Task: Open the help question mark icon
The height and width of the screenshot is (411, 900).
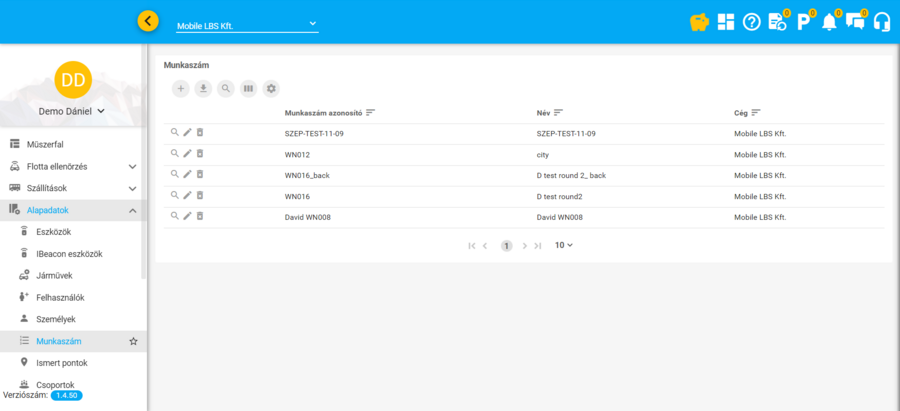Action: (752, 21)
